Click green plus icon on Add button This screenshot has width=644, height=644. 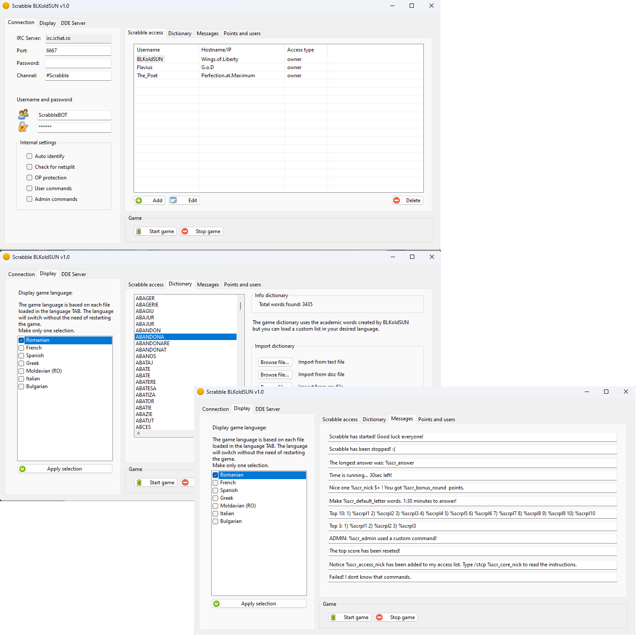coord(139,200)
